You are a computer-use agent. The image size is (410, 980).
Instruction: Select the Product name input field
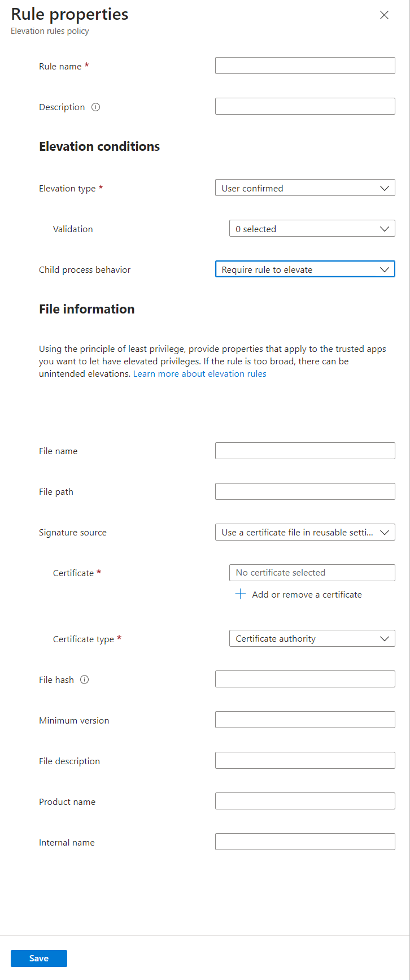(x=305, y=801)
